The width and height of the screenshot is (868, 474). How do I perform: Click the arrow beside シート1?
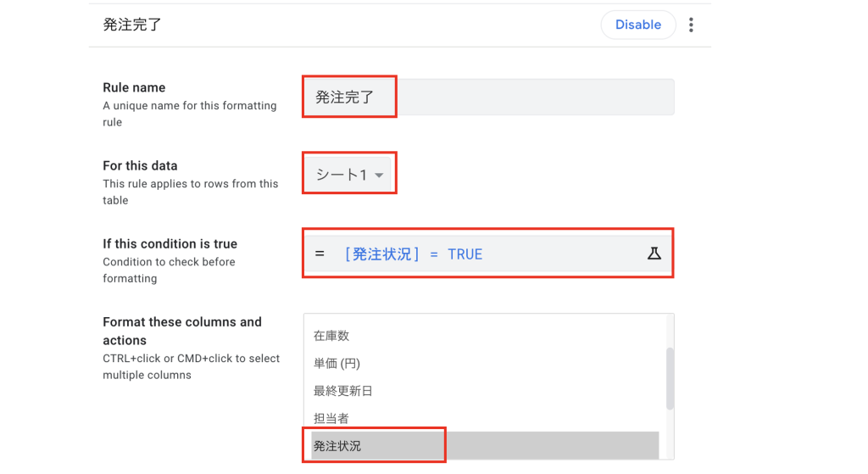379,176
